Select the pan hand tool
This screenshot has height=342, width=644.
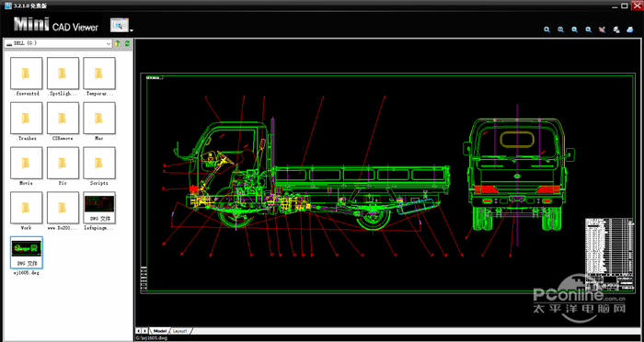[x=602, y=29]
